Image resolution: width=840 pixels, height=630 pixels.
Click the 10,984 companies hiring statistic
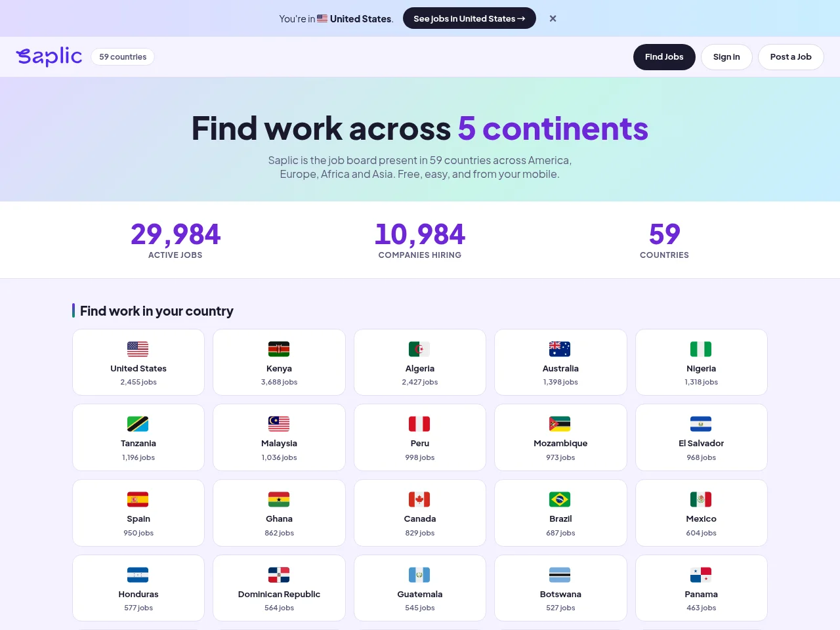tap(420, 240)
